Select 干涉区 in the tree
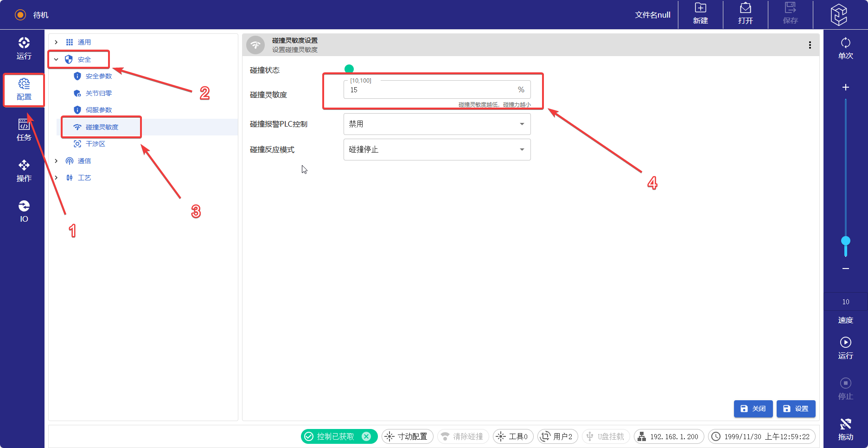This screenshot has width=868, height=448. coord(95,144)
